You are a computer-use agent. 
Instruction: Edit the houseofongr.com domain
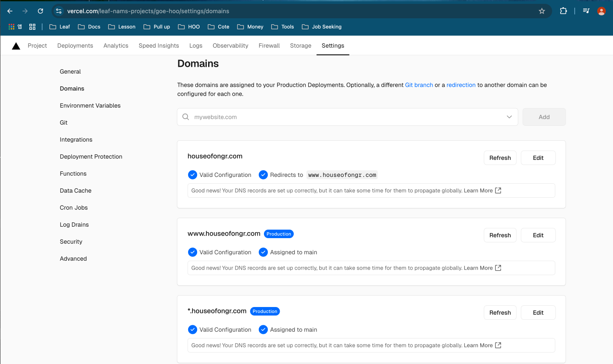pyautogui.click(x=538, y=158)
